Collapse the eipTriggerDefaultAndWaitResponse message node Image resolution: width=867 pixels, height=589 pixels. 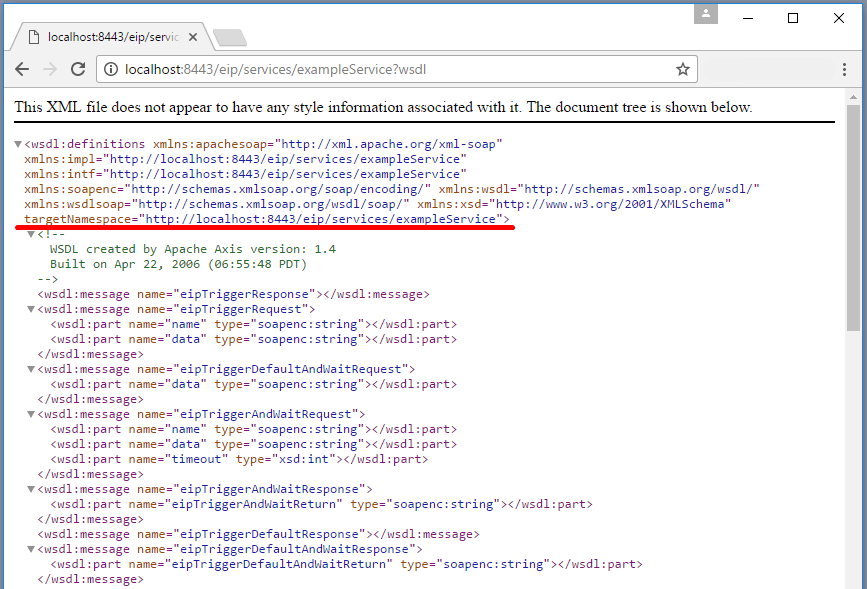point(32,549)
